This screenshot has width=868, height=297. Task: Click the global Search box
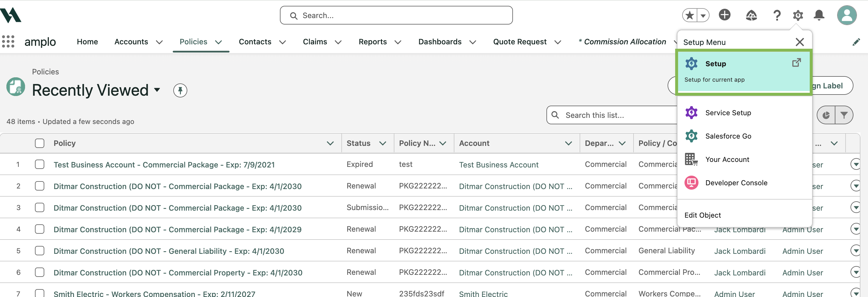click(x=396, y=15)
